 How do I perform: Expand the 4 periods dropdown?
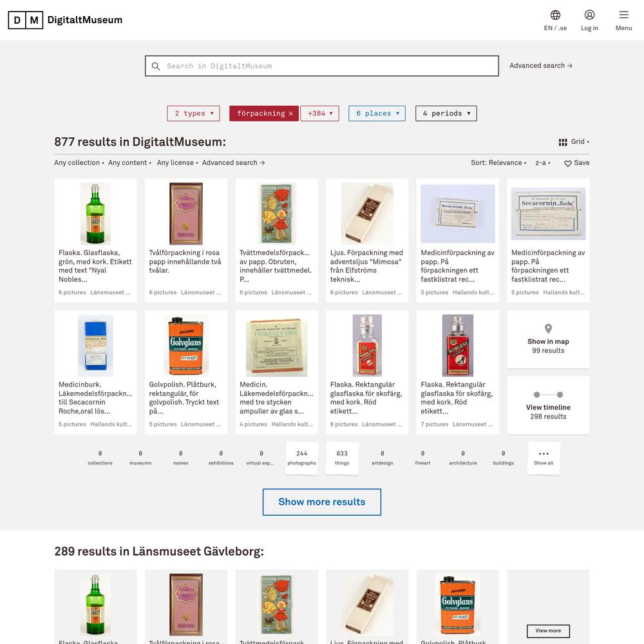click(446, 114)
